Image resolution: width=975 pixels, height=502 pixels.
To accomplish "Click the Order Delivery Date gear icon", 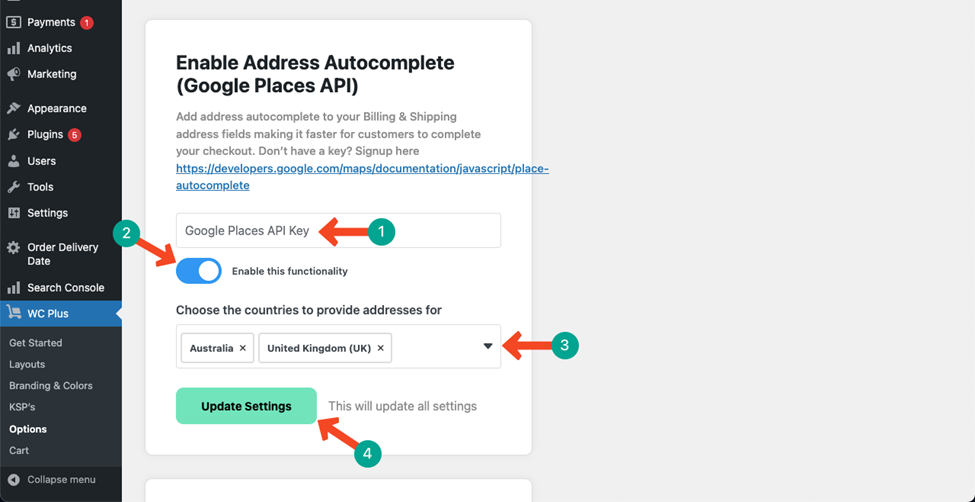I will (14, 248).
